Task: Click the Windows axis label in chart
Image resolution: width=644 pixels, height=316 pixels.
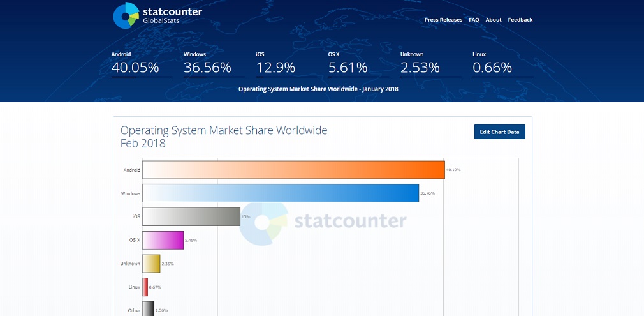Action: (131, 193)
